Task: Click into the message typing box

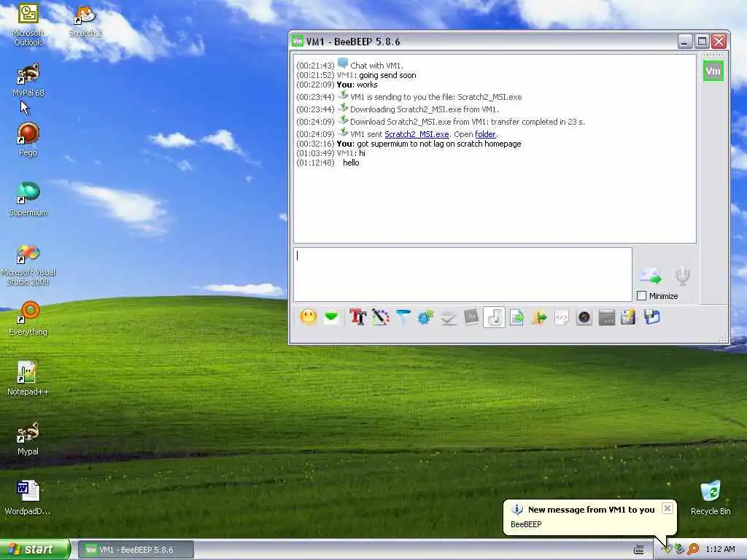Action: pos(462,274)
